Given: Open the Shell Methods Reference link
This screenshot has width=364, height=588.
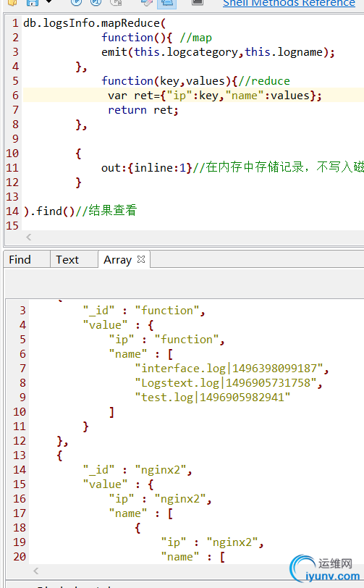Looking at the screenshot, I should click(x=289, y=3).
